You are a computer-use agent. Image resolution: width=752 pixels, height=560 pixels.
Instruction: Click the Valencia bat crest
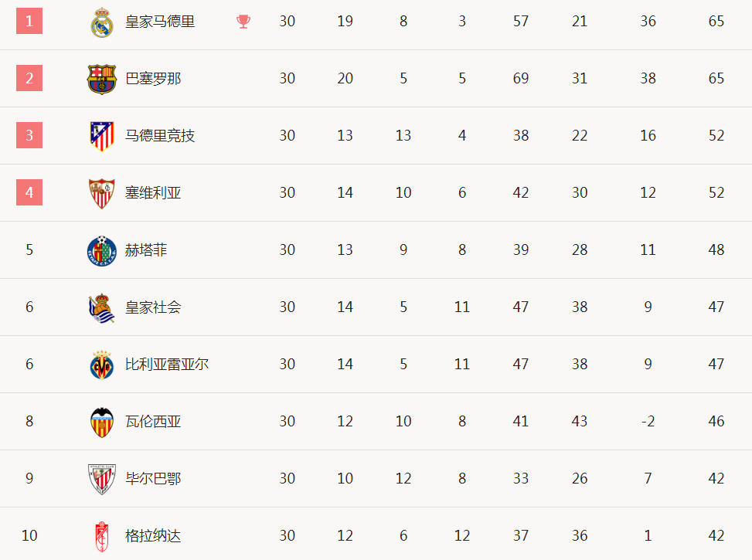[x=102, y=422]
